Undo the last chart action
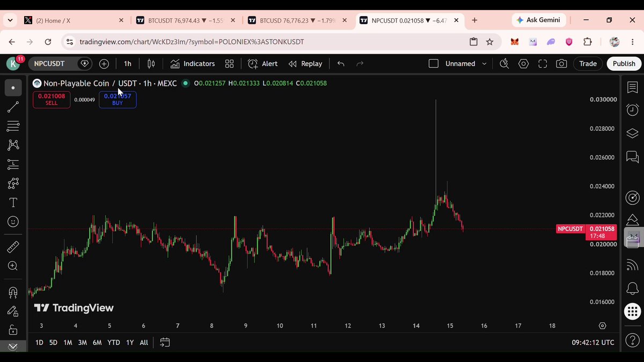This screenshot has height=362, width=644. (x=341, y=64)
